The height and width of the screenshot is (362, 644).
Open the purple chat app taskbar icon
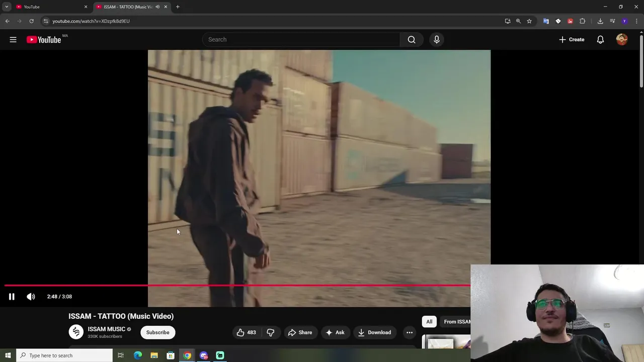203,355
